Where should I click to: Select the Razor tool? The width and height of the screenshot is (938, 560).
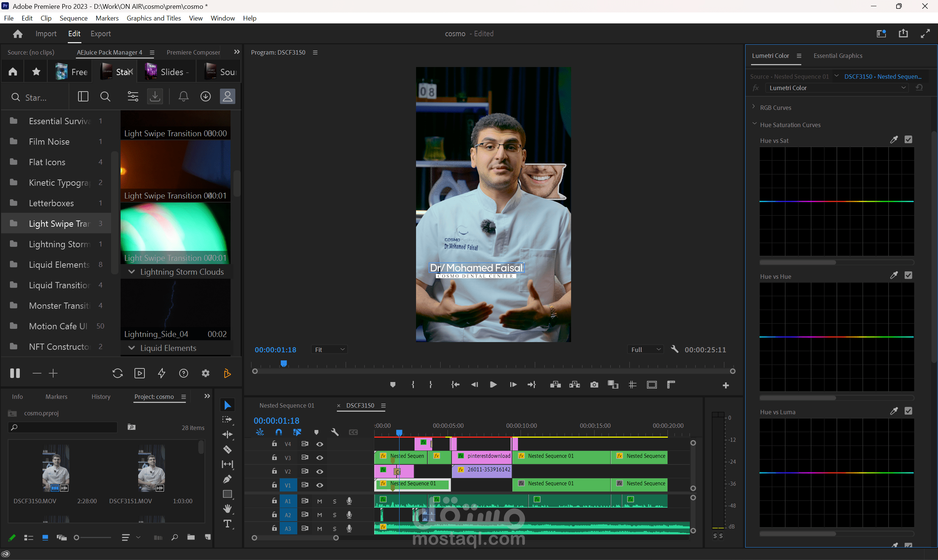(227, 449)
